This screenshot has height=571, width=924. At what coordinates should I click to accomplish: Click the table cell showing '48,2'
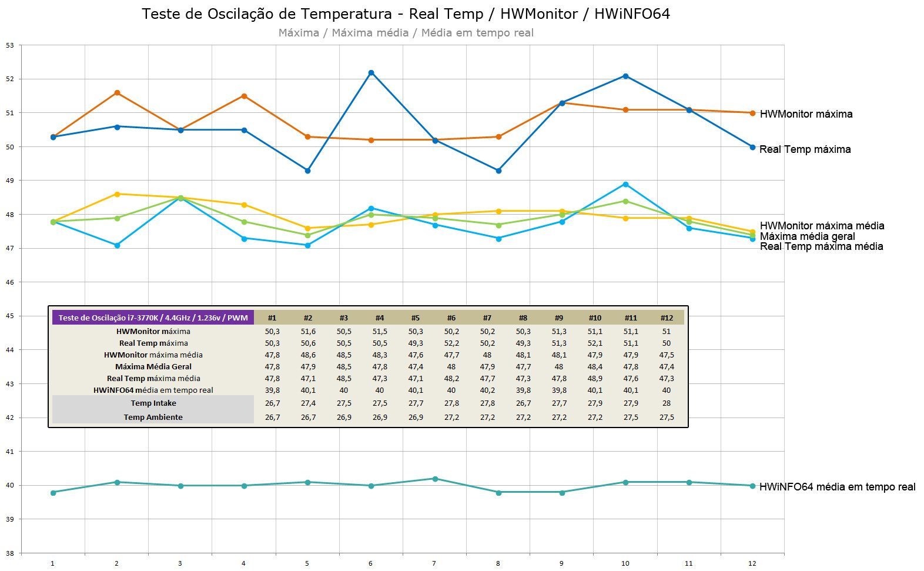tap(451, 378)
